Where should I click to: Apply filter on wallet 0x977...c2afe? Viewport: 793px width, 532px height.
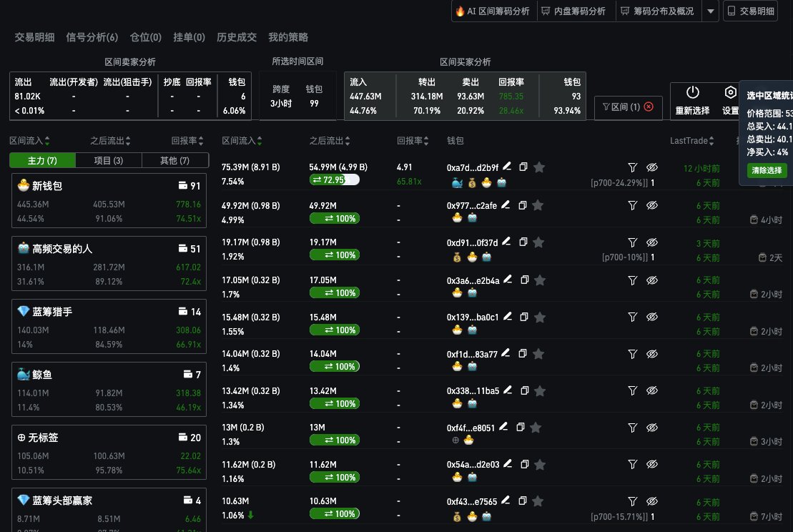632,205
